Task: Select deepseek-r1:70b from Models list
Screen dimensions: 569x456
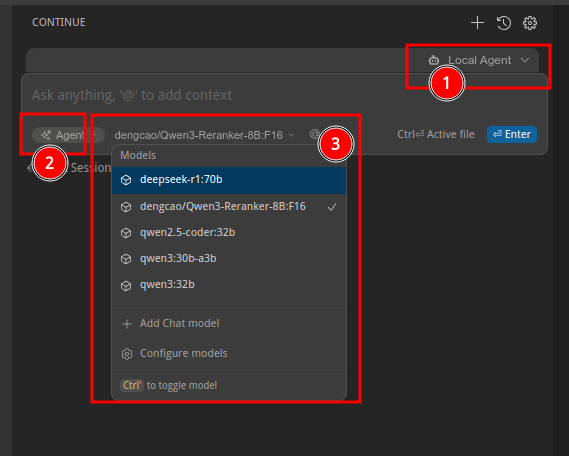Action: pos(229,180)
